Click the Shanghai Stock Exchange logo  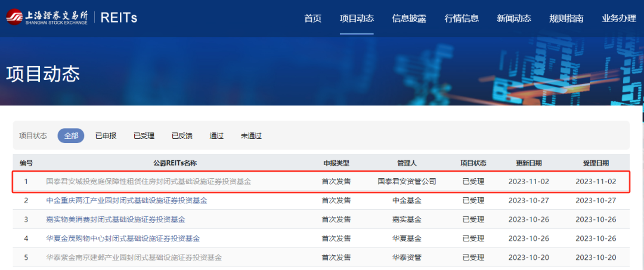pos(47,17)
